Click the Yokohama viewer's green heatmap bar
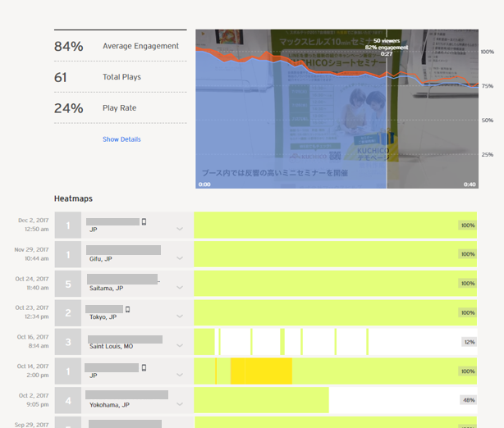Screen dimensions: 504x428 coord(261,400)
